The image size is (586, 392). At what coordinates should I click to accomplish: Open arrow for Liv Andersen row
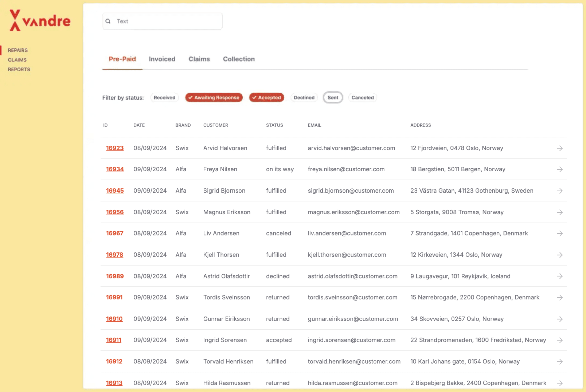point(560,234)
